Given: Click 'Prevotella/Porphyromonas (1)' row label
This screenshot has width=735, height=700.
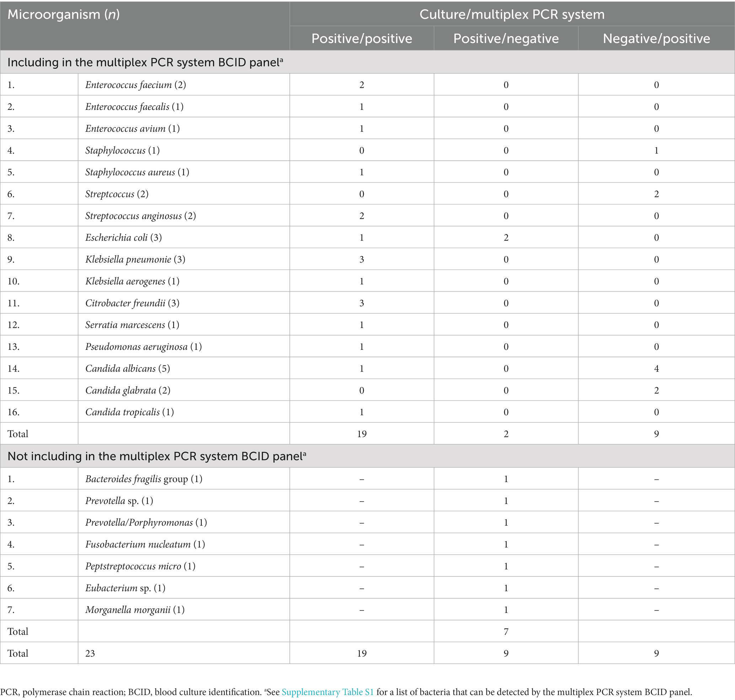Looking at the screenshot, I should [146, 523].
